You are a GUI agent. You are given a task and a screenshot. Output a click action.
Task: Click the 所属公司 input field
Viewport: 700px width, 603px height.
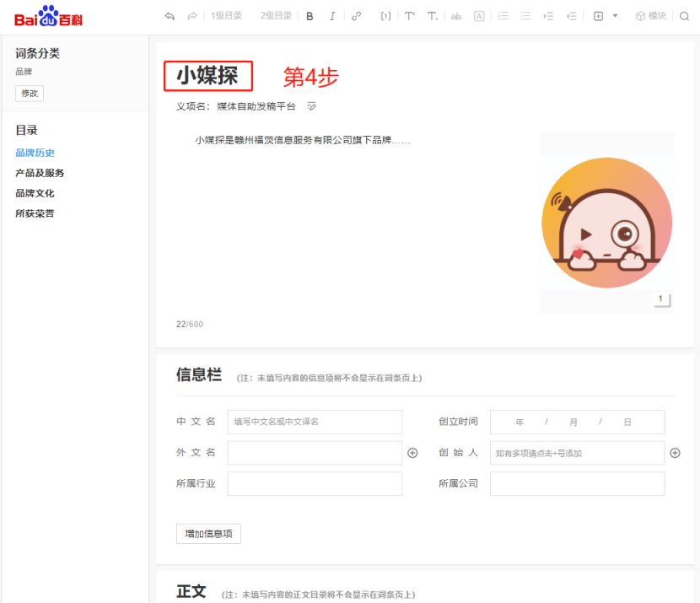coord(577,484)
